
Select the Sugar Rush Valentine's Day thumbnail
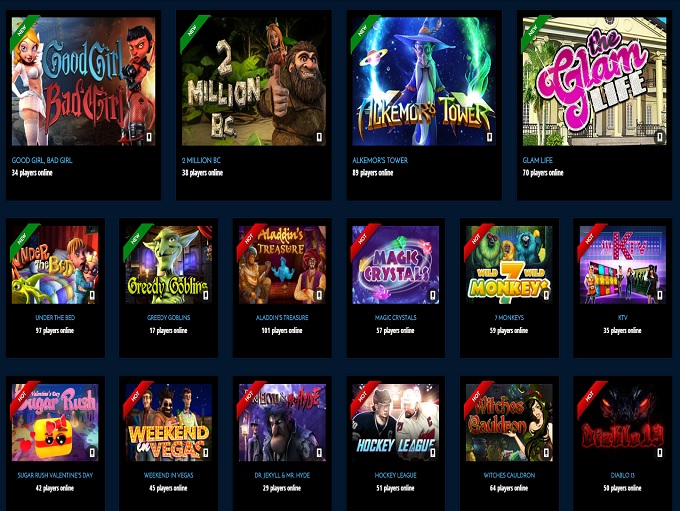coord(55,423)
